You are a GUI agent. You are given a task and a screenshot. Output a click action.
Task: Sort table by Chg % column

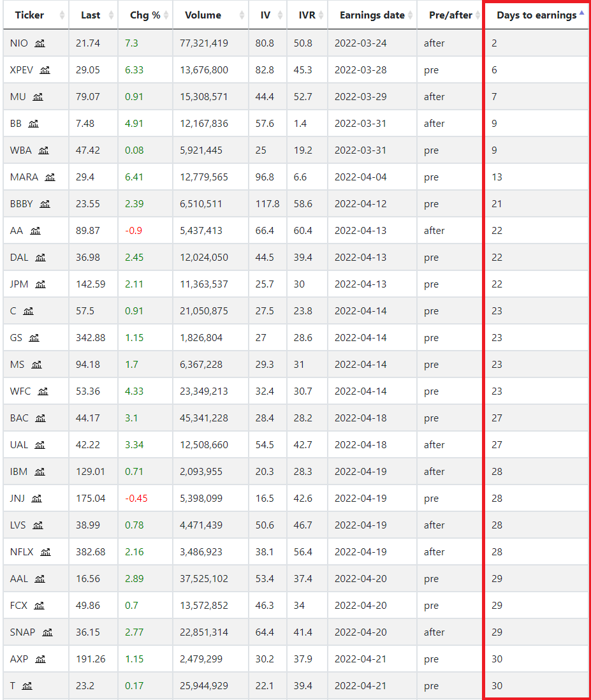click(x=145, y=15)
